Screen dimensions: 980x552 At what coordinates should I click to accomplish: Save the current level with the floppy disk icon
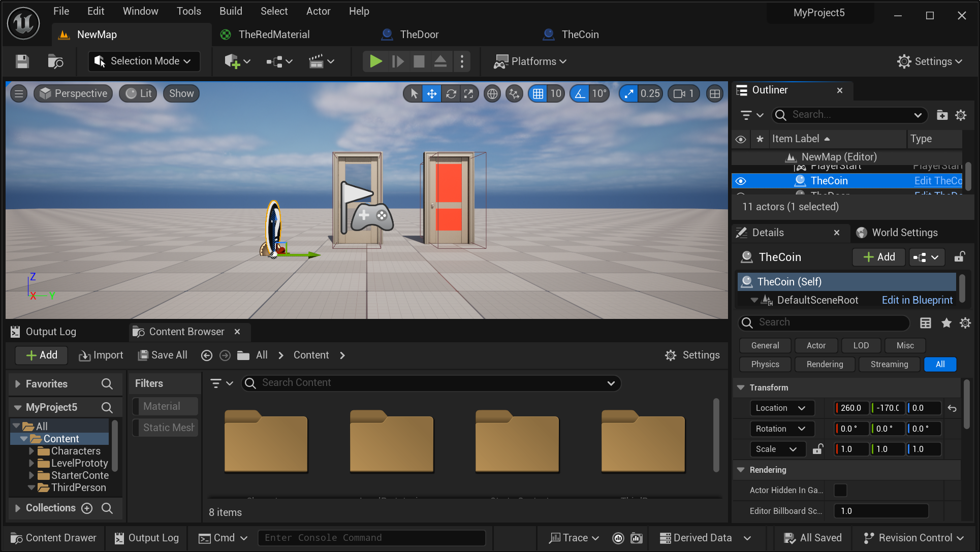coord(22,61)
